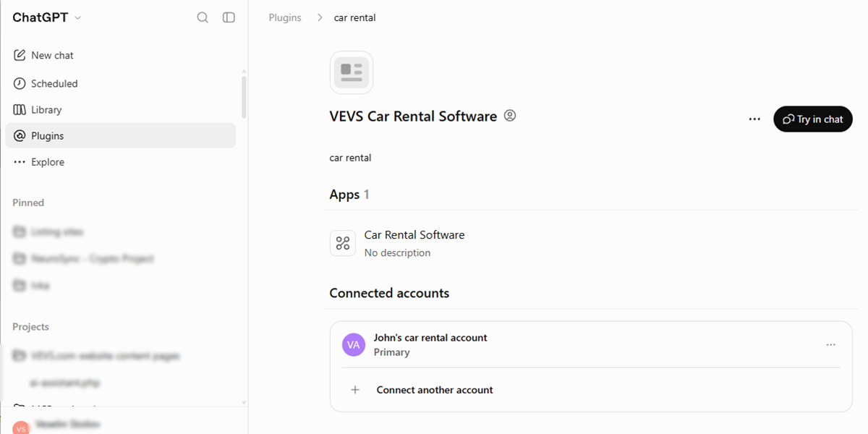Click the Scheduled clock icon
Viewport: 868px width, 434px height.
coord(20,83)
